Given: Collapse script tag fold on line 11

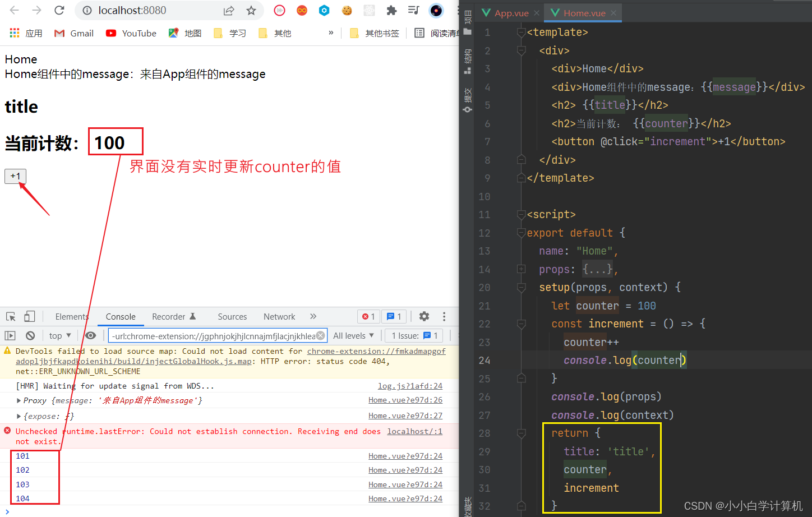Looking at the screenshot, I should [x=521, y=214].
